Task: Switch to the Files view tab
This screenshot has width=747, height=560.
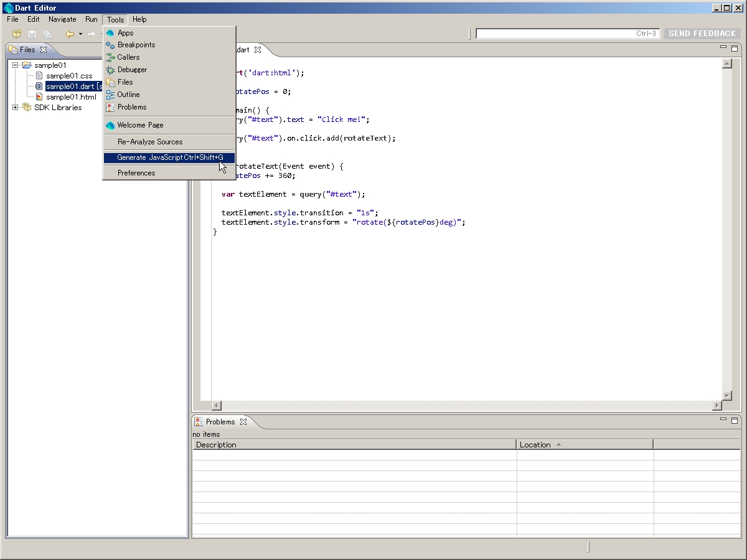Action: [27, 50]
